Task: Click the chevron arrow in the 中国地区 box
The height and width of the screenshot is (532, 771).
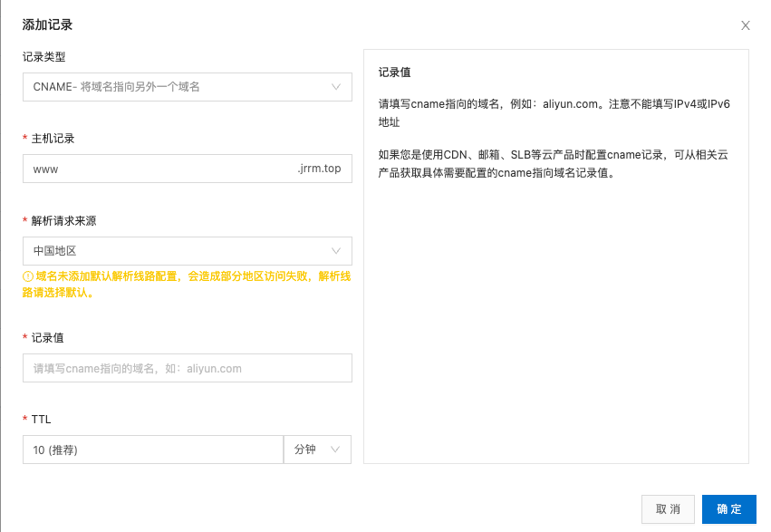Action: 336,250
